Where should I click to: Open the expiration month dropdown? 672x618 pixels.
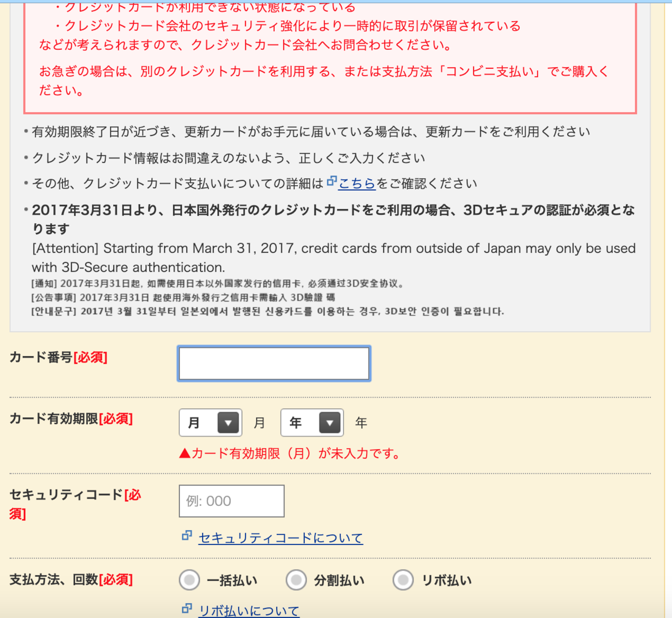210,423
